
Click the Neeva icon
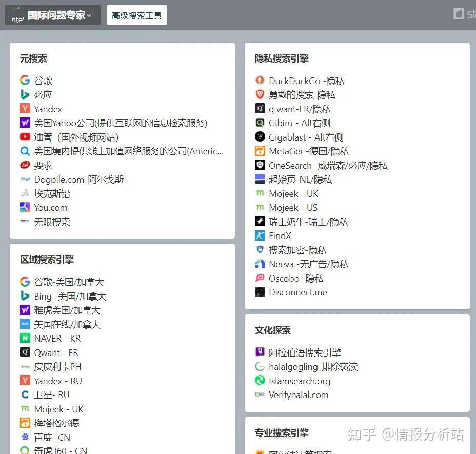[x=260, y=264]
